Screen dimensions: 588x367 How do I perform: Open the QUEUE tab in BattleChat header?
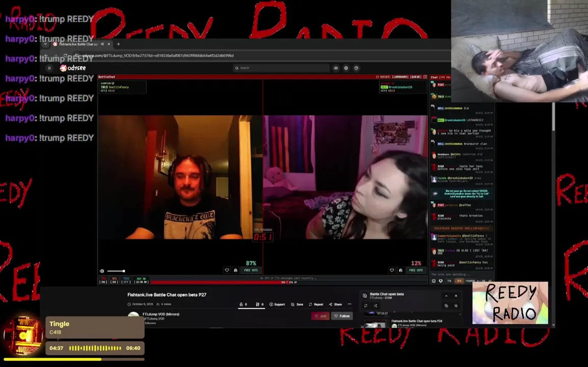pyautogui.click(x=416, y=77)
